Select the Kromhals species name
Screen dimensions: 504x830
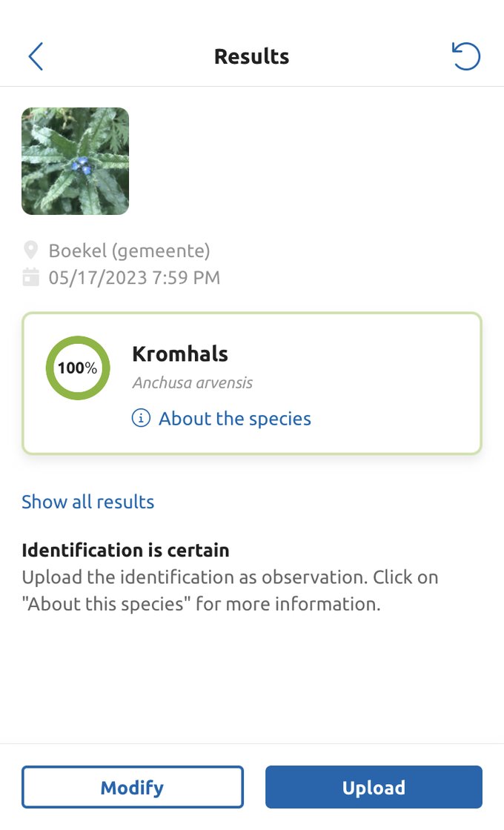pos(180,353)
